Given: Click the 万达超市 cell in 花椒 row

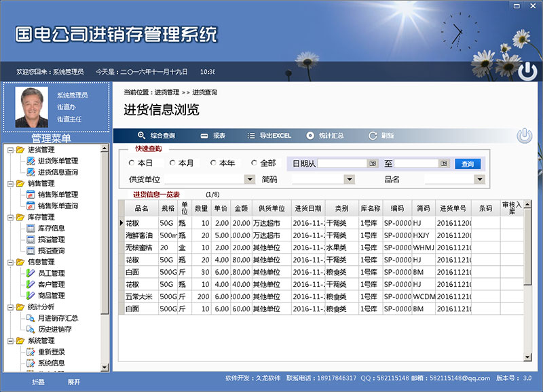Looking at the screenshot, I should point(271,223).
